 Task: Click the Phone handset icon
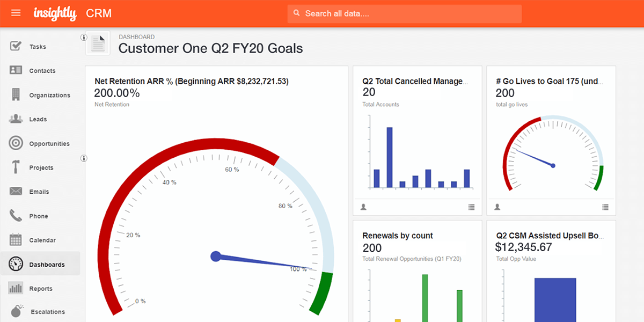click(16, 216)
